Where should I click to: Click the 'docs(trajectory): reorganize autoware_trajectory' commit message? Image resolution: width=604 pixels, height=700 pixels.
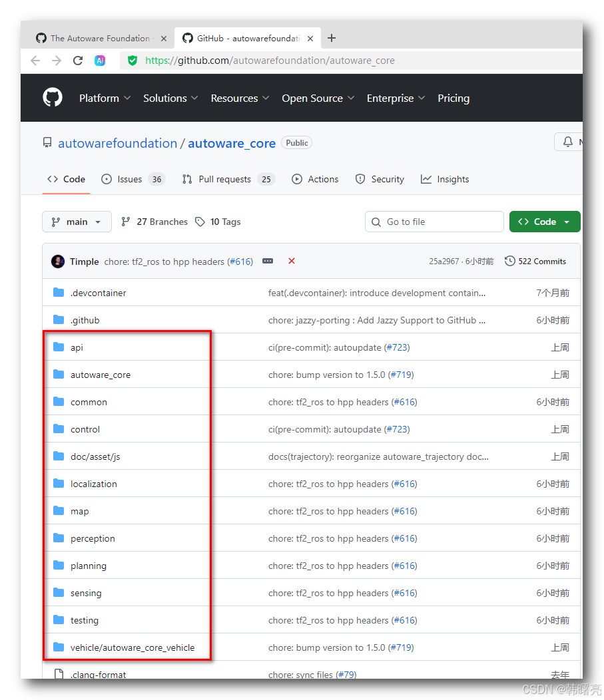point(378,456)
